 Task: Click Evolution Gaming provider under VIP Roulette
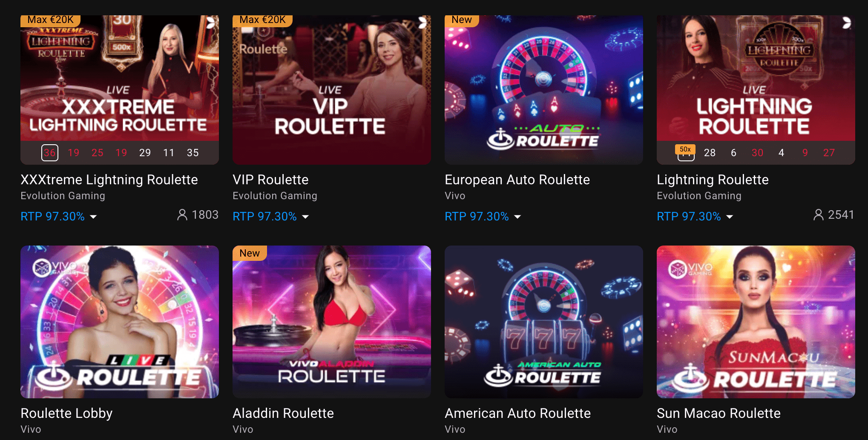pyautogui.click(x=275, y=196)
